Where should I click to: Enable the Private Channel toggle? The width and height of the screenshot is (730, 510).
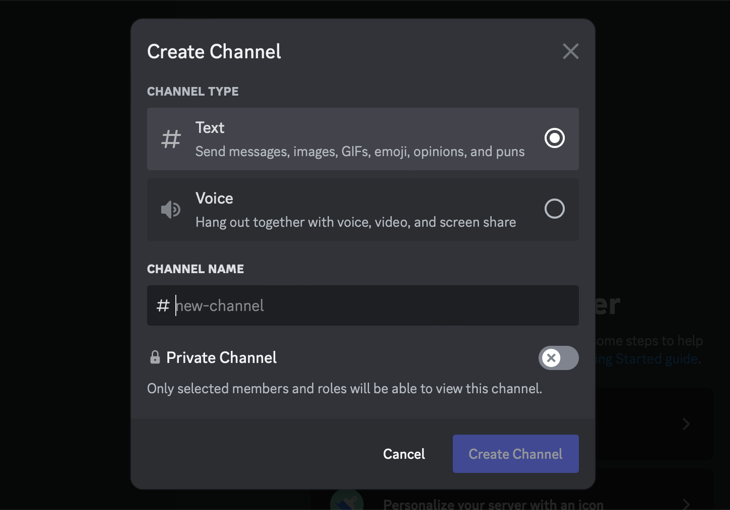pyautogui.click(x=558, y=357)
